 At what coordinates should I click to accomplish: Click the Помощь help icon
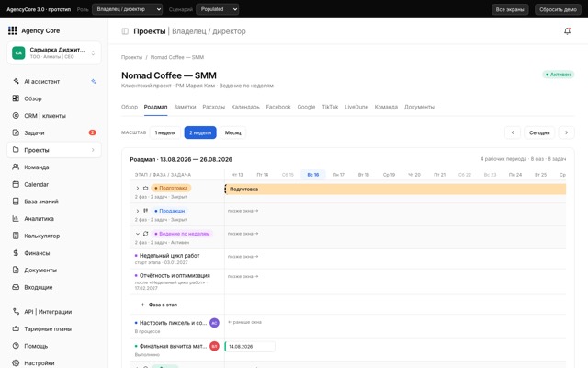(x=16, y=346)
